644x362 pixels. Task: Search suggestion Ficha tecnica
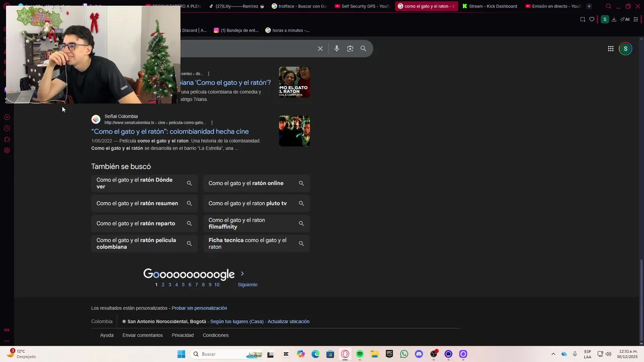coord(257,244)
